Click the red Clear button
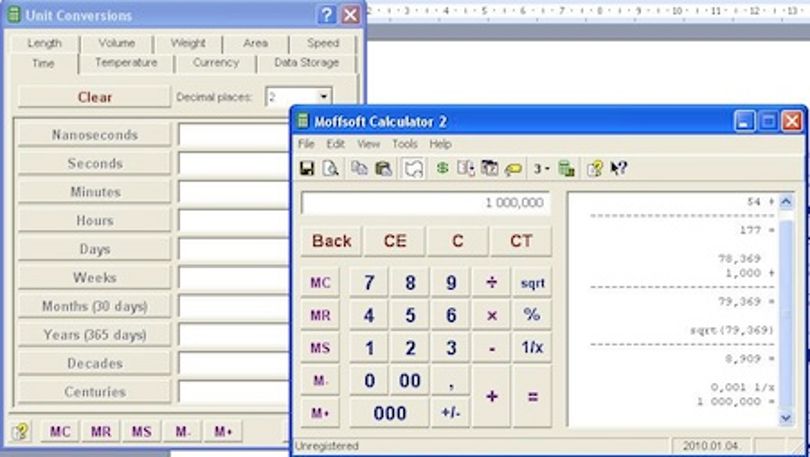The width and height of the screenshot is (810, 457). [x=95, y=97]
